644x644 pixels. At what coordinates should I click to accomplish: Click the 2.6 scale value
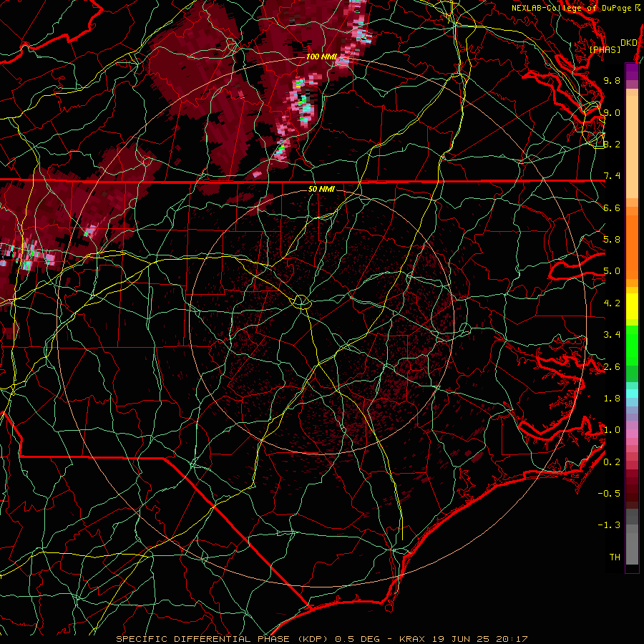[612, 366]
